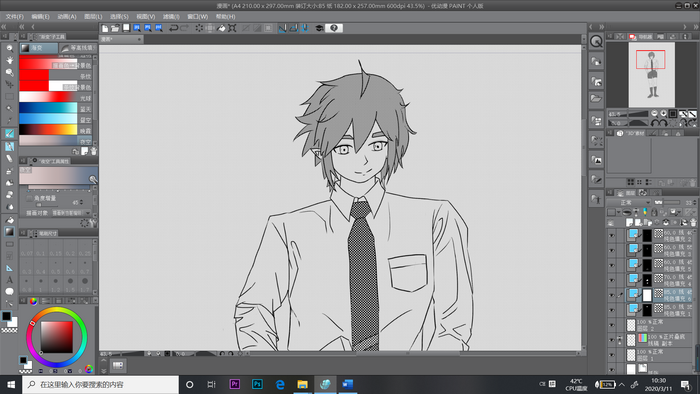The height and width of the screenshot is (394, 700).
Task: Click zoom out icon in Navigator panel
Action: pos(654,114)
